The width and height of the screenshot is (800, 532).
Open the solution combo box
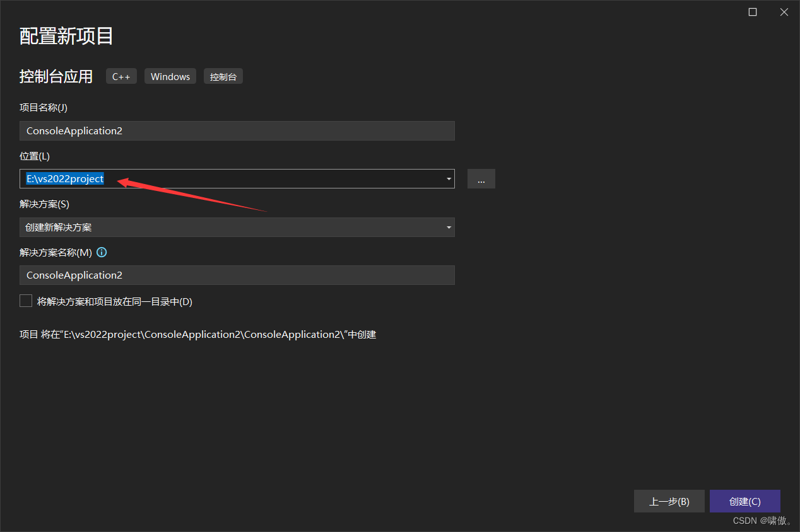237,228
